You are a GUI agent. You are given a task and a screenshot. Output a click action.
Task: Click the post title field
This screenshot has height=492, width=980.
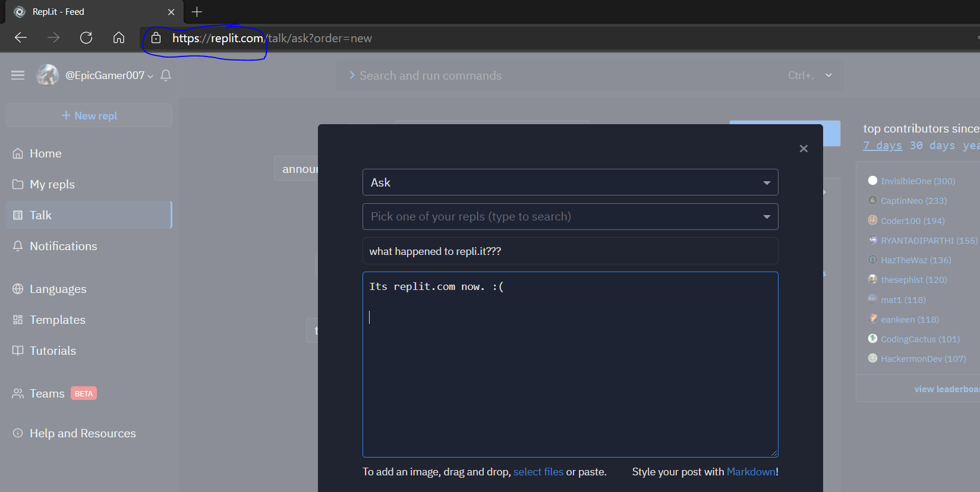(x=571, y=251)
